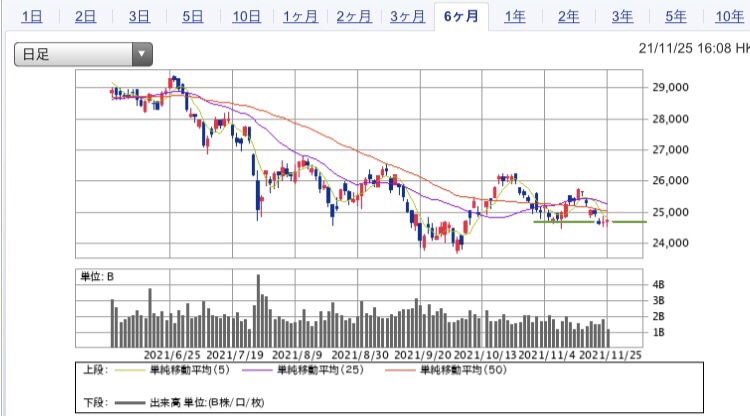Switch to the 1年 chart range

515,17
